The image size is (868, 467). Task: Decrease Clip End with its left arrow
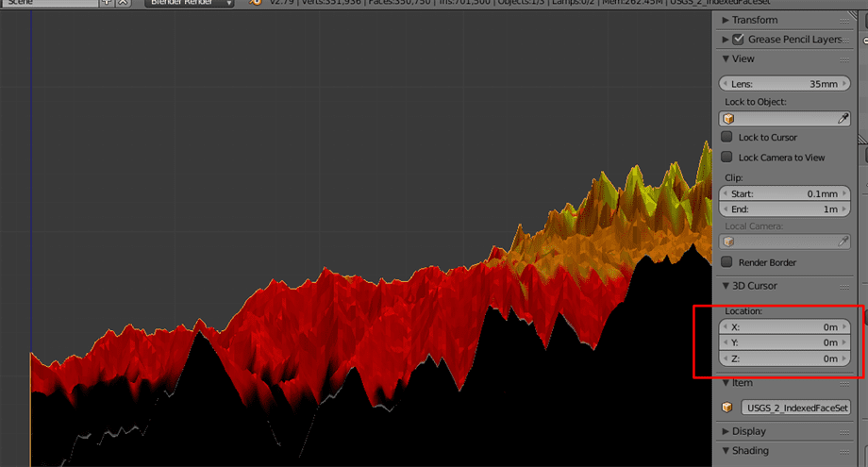725,209
